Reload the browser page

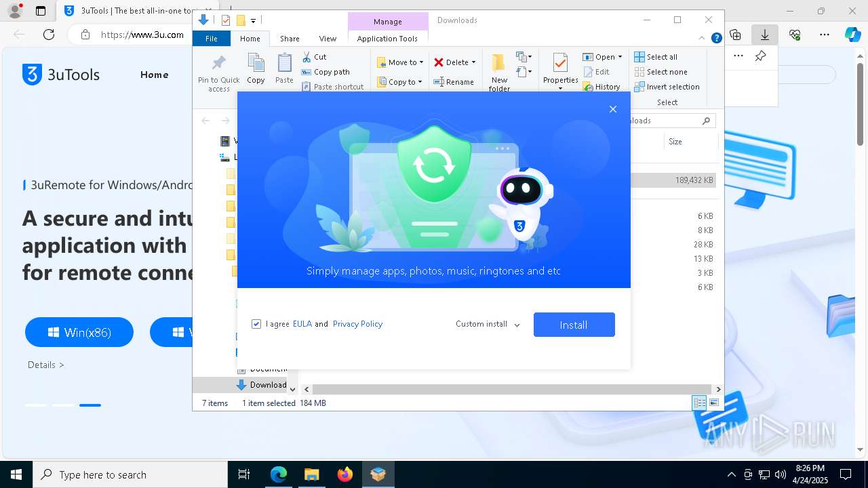click(x=49, y=35)
